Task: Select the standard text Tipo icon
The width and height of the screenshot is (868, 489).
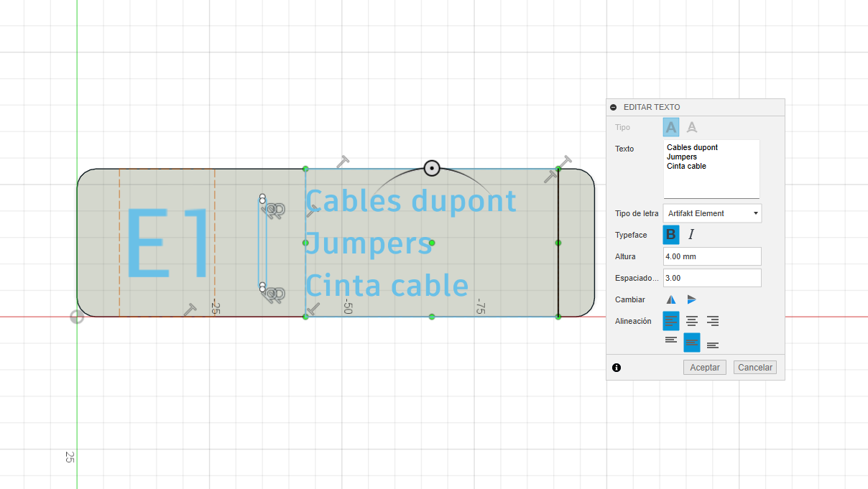Action: pos(670,126)
